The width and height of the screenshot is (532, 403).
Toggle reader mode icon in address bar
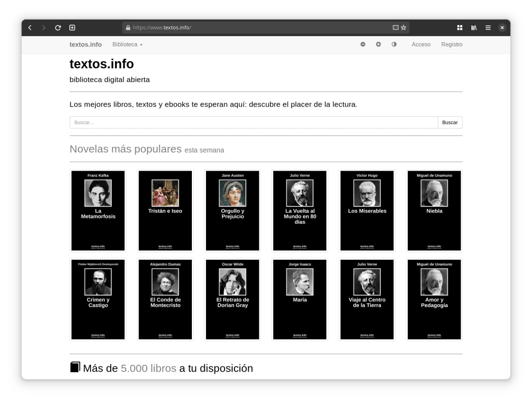point(395,27)
